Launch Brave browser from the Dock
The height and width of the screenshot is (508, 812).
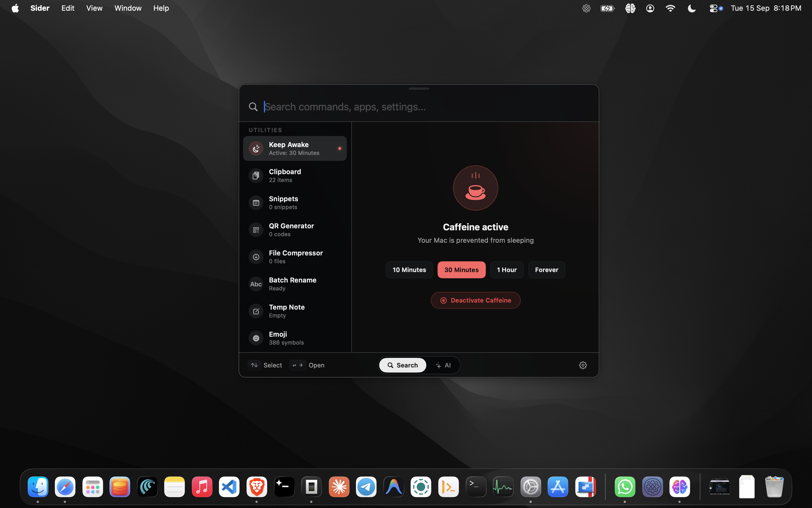(x=257, y=487)
